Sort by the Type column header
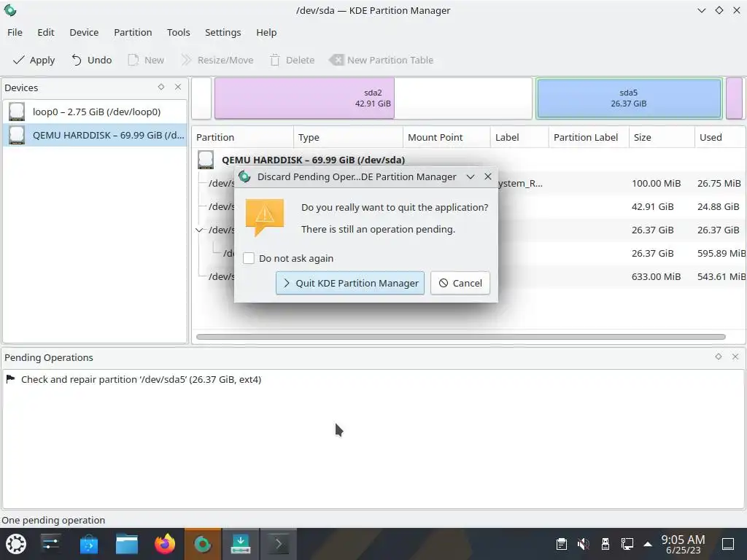747x560 pixels. (348, 137)
